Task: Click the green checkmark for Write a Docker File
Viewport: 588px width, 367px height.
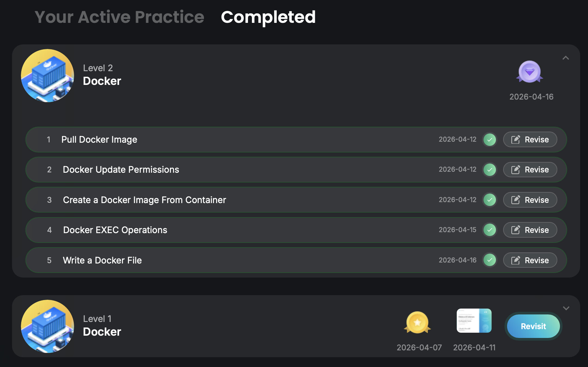Action: [x=489, y=260]
